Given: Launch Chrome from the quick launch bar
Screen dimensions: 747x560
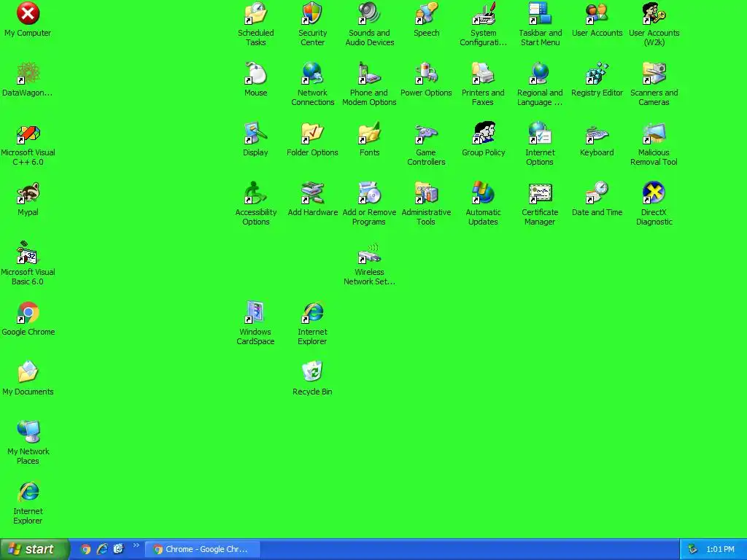Looking at the screenshot, I should coord(86,549).
